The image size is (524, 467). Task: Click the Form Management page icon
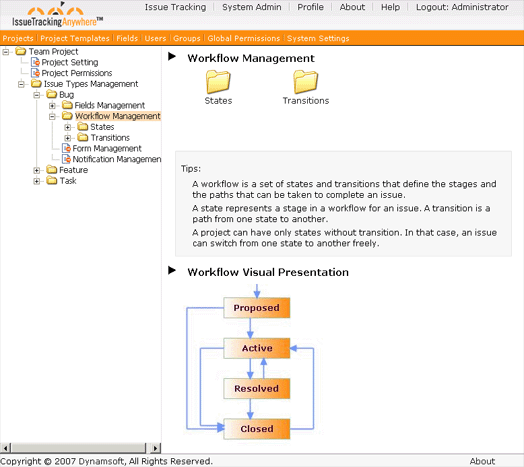pyautogui.click(x=67, y=148)
